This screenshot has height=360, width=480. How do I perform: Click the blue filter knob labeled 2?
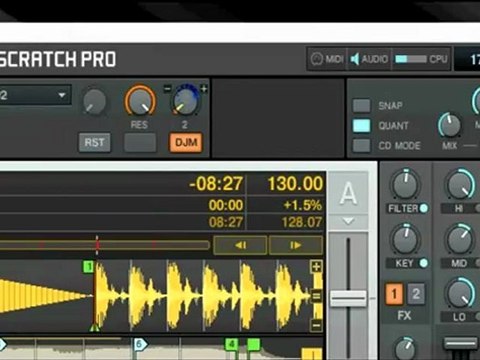[x=186, y=102]
